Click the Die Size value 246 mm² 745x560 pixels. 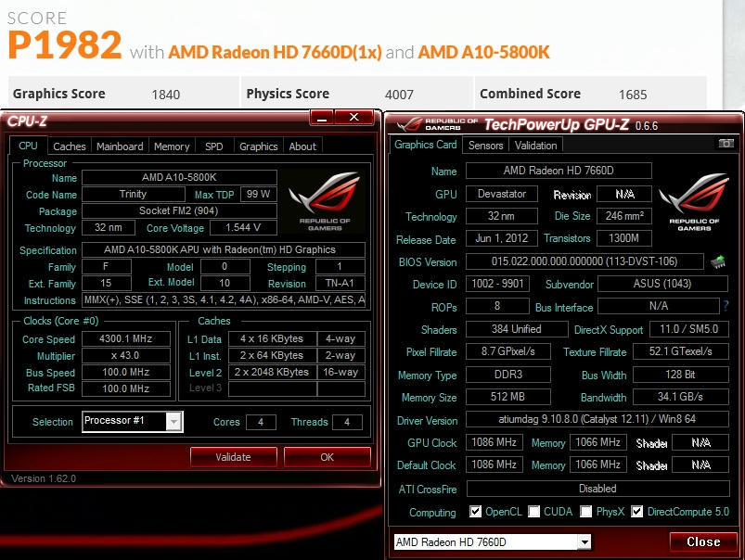(624, 216)
